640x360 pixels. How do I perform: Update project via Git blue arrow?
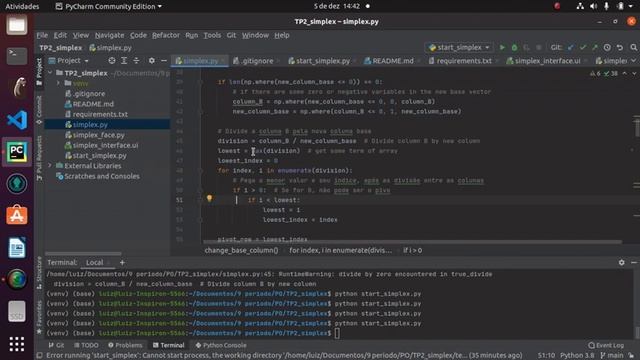click(x=571, y=48)
